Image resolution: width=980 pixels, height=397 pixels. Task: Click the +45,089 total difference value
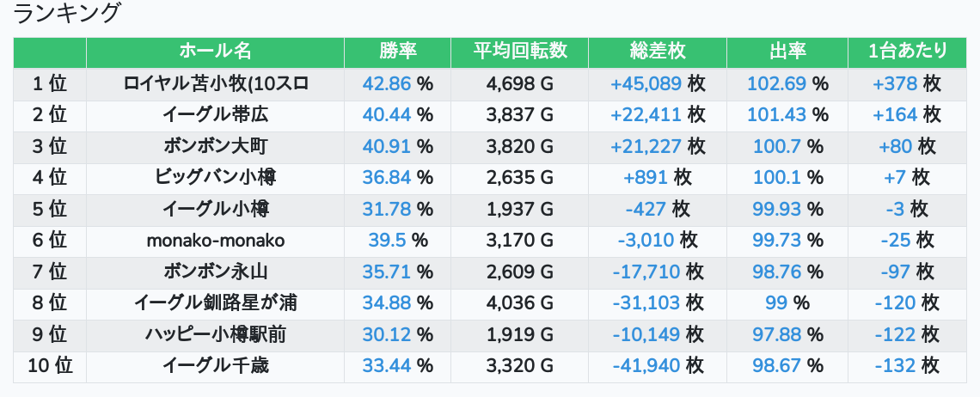coord(646,84)
